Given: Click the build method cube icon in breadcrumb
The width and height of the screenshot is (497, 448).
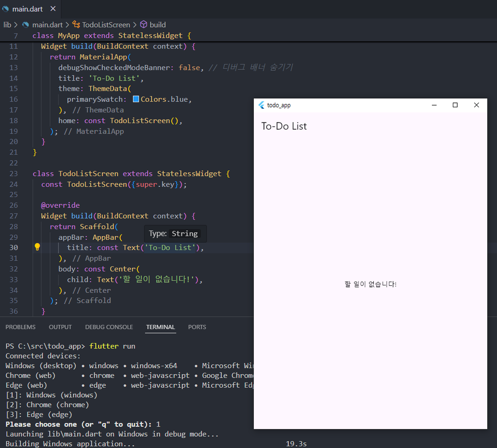Looking at the screenshot, I should [x=144, y=24].
